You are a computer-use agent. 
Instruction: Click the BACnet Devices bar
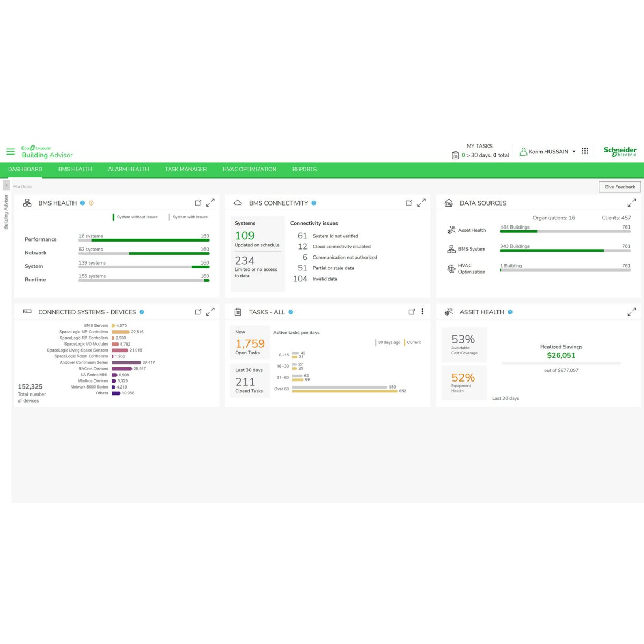point(122,369)
